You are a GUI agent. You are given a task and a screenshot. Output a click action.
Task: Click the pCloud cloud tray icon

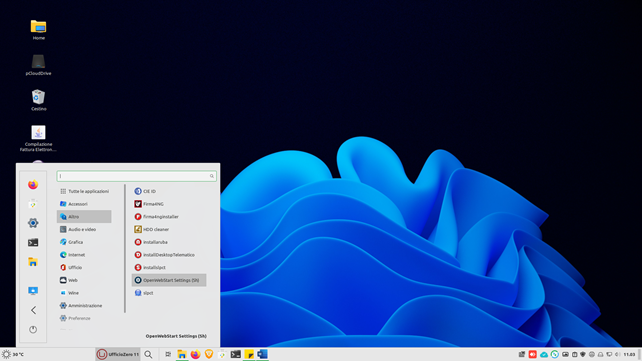[544, 354]
